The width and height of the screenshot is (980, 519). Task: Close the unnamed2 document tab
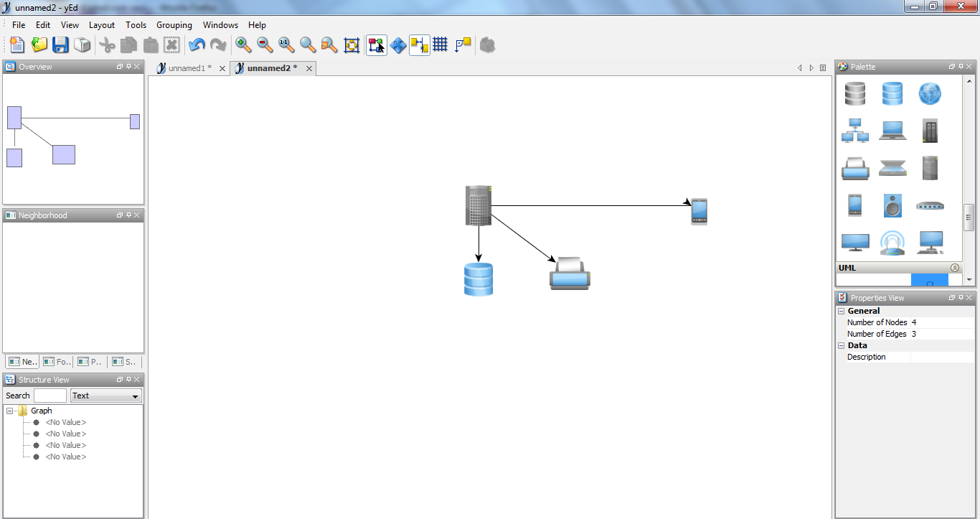click(309, 69)
